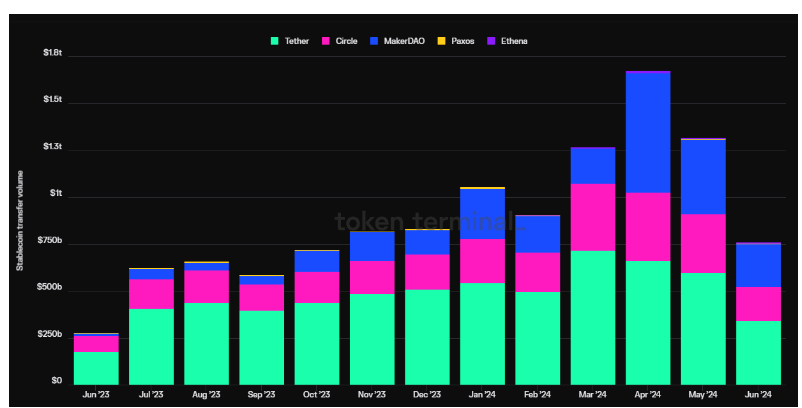Click the Tether segment of Jun '24 bar
Viewport: 802px width, 408px height.
coord(759,353)
